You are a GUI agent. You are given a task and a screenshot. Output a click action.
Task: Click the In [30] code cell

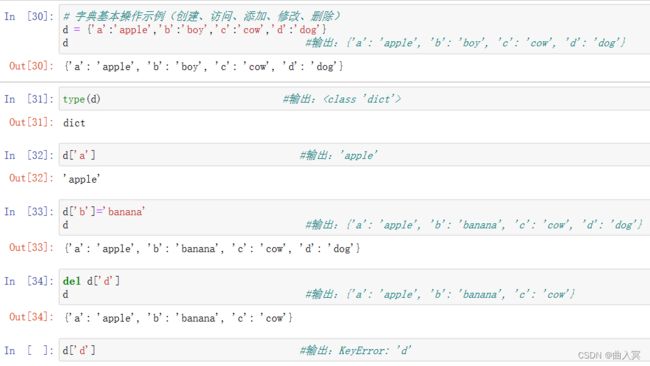point(354,29)
